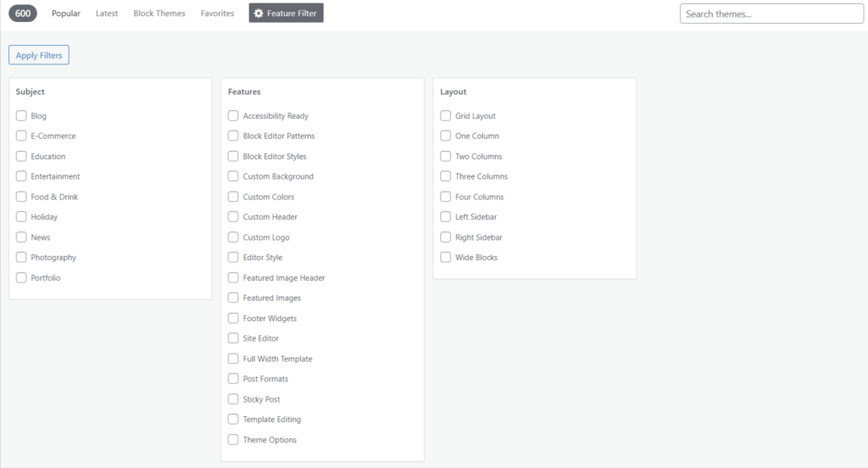This screenshot has width=868, height=468.
Task: Check the Food & Drink checkbox
Action: [x=21, y=197]
